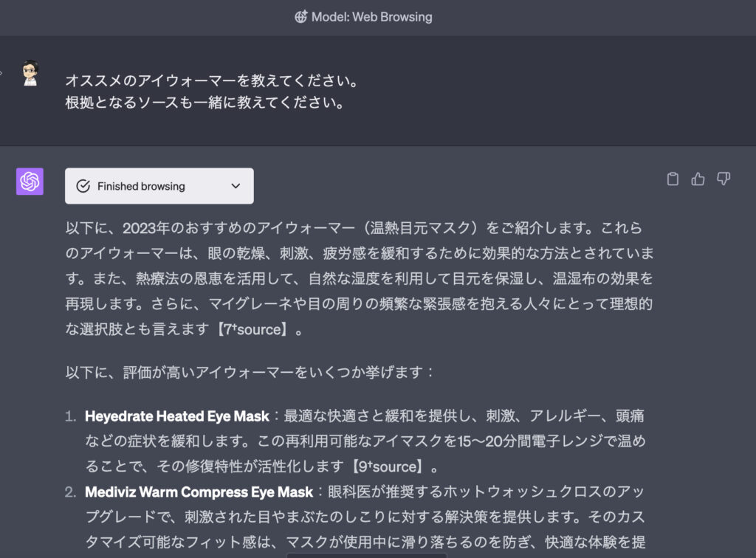Viewport: 756px width, 558px height.
Task: Click the user avatar picture
Action: coord(30,73)
